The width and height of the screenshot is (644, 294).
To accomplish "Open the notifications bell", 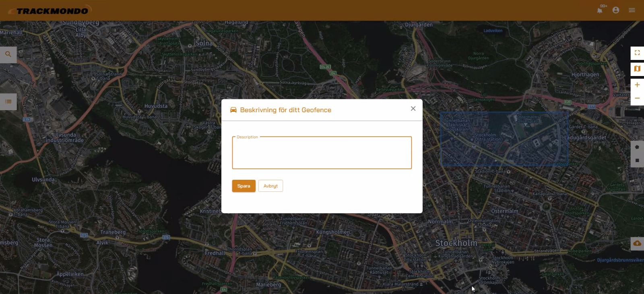I will pos(600,10).
